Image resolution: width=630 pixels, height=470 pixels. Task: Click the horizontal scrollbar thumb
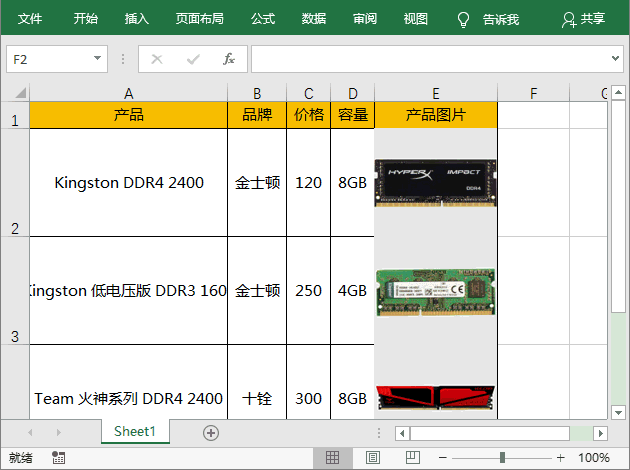coord(490,433)
